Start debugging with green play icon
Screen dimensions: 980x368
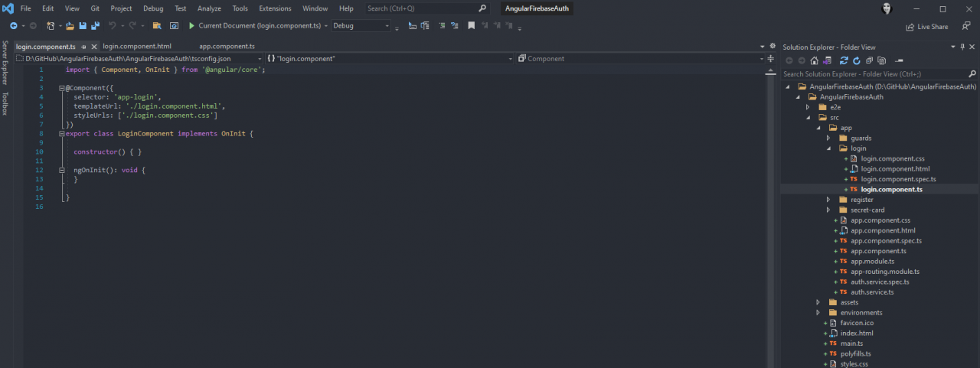click(x=192, y=26)
